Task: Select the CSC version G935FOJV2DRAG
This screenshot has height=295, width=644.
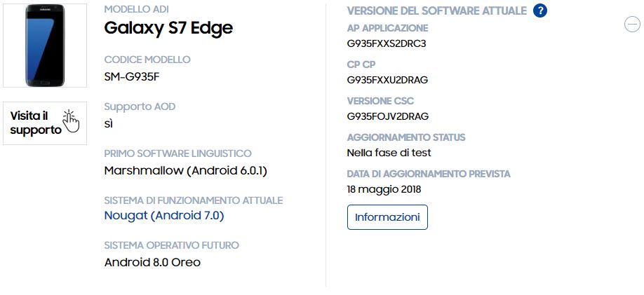Action: pos(388,116)
